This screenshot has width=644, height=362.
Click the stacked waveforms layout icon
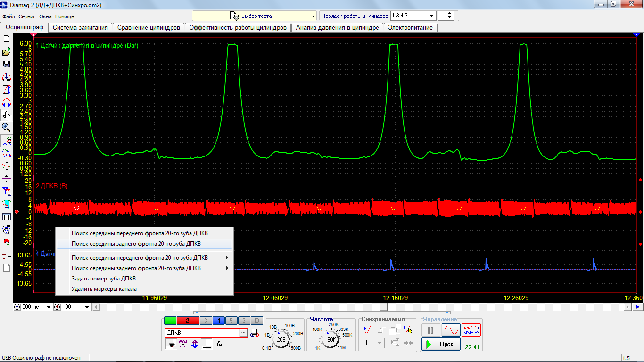(7, 140)
